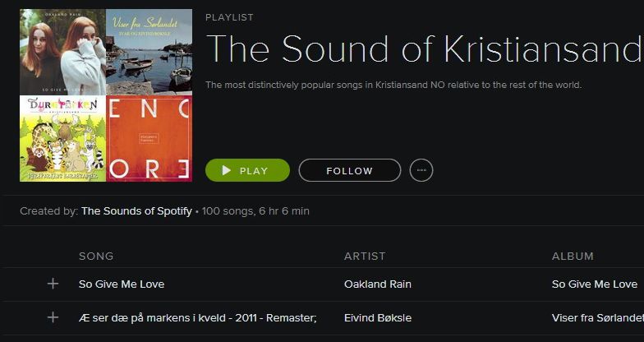This screenshot has height=342, width=644.
Task: Click the Oakland Rain album cover thumbnail
Action: click(62, 52)
